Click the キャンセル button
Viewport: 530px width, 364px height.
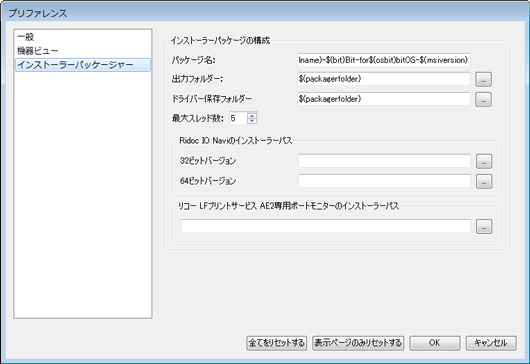pos(491,343)
